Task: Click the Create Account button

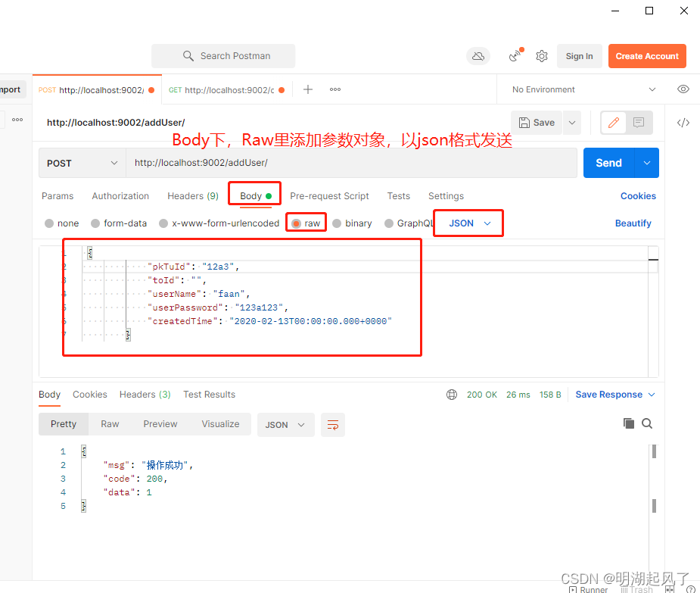Action: point(647,56)
